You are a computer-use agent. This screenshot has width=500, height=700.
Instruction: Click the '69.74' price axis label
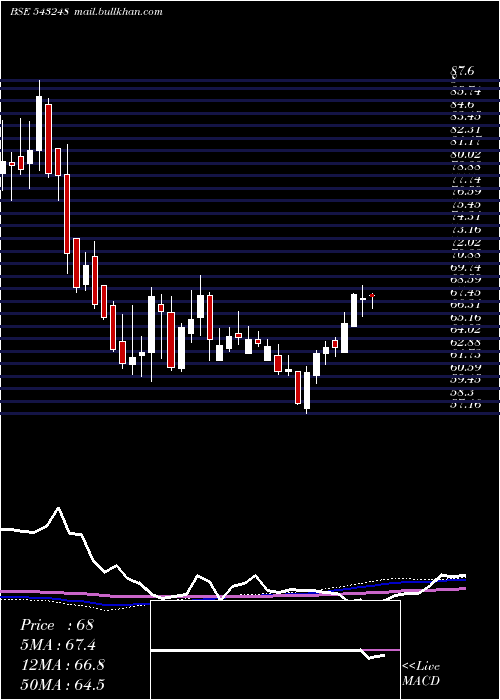coord(466,267)
